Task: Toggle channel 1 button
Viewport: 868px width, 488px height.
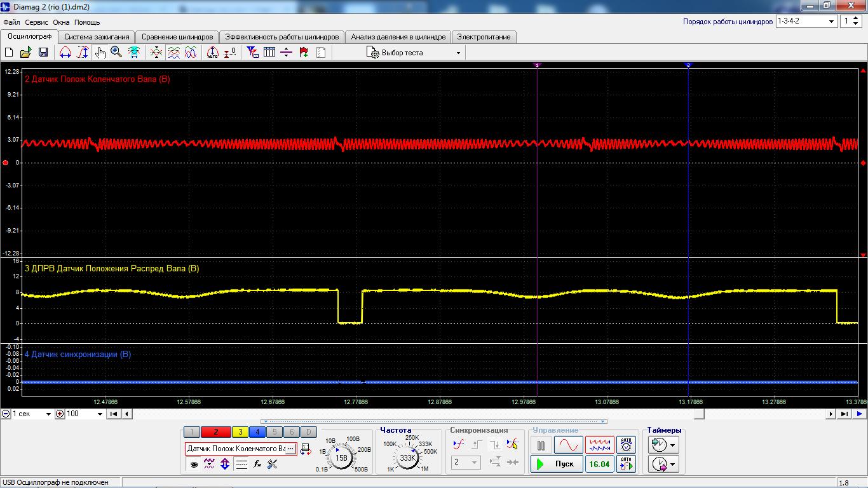Action: pyautogui.click(x=192, y=432)
